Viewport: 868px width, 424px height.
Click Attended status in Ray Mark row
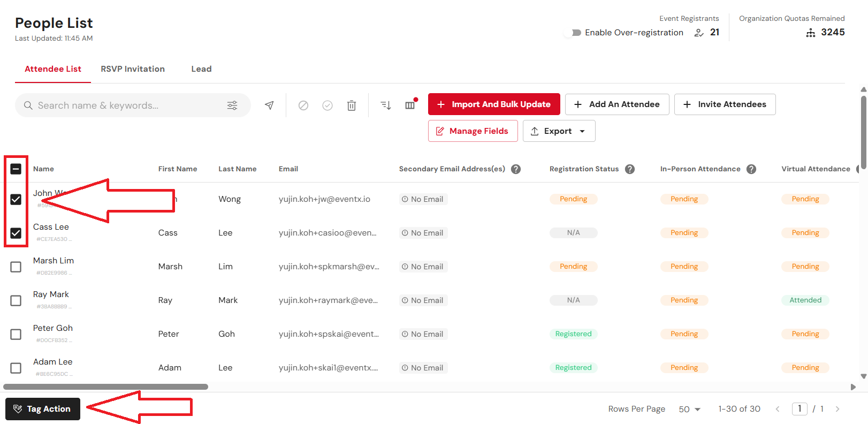805,300
